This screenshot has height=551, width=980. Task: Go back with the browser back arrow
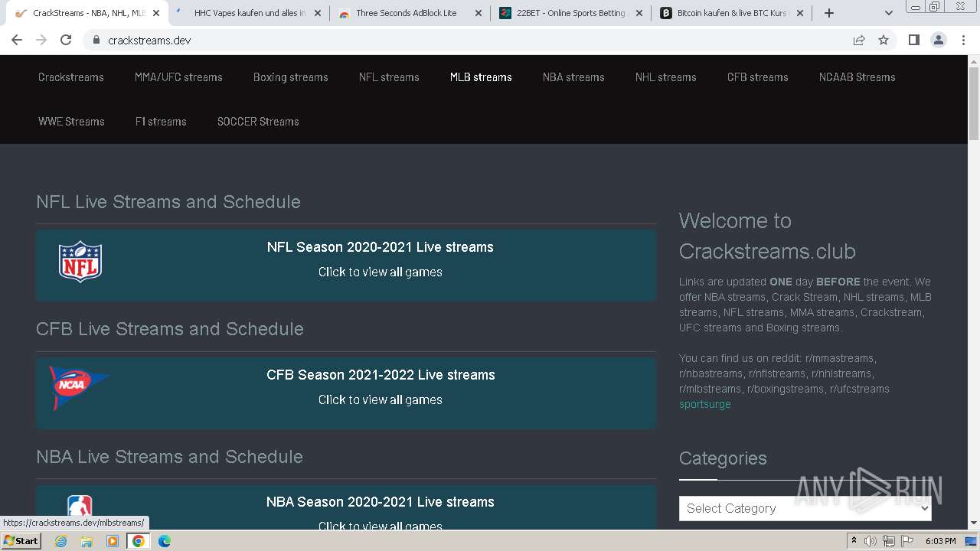tap(17, 40)
